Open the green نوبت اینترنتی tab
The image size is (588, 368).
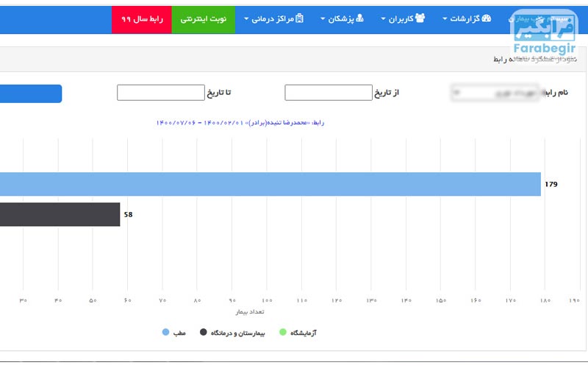pyautogui.click(x=204, y=19)
